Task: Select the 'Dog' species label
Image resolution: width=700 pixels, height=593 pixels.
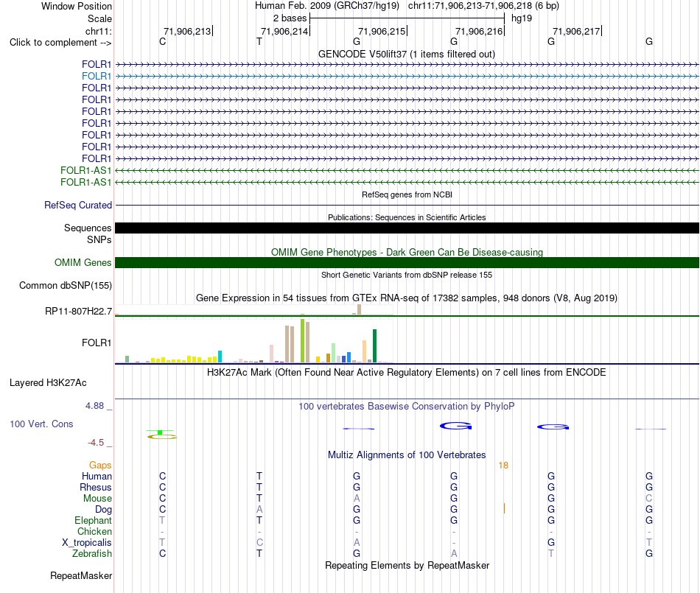Action: point(104,510)
